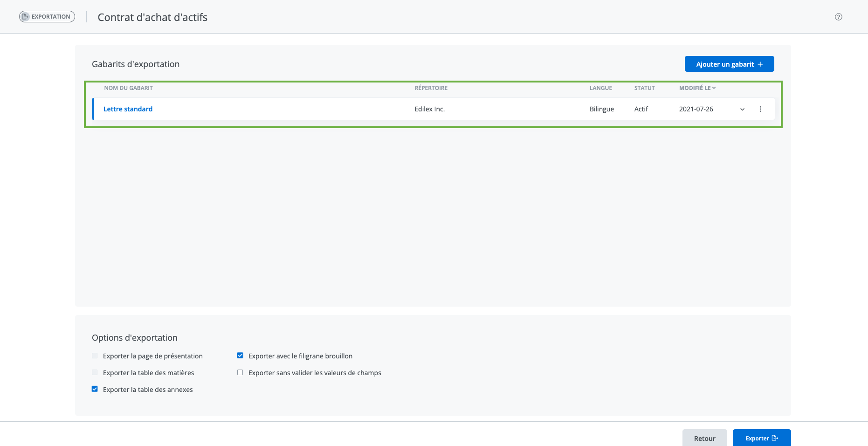Open the three-dot menu for Lettre standard
Image resolution: width=868 pixels, height=446 pixels.
point(760,109)
